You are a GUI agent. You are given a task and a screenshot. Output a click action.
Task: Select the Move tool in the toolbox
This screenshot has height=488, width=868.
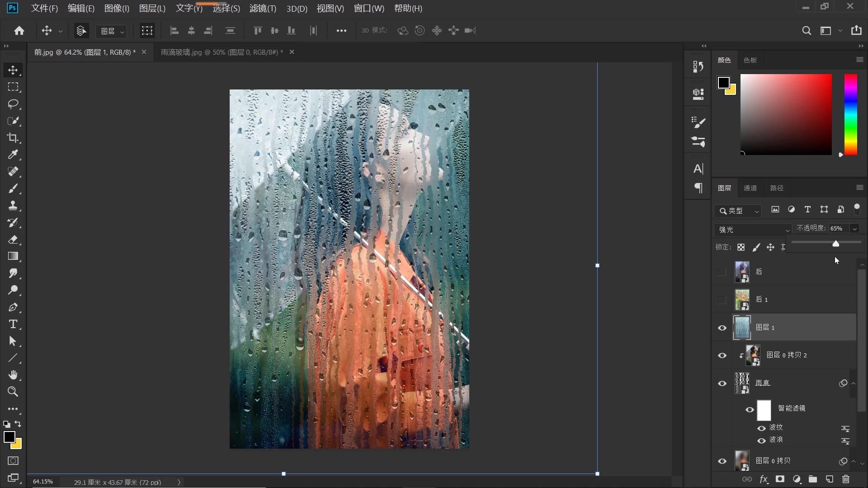coord(13,70)
